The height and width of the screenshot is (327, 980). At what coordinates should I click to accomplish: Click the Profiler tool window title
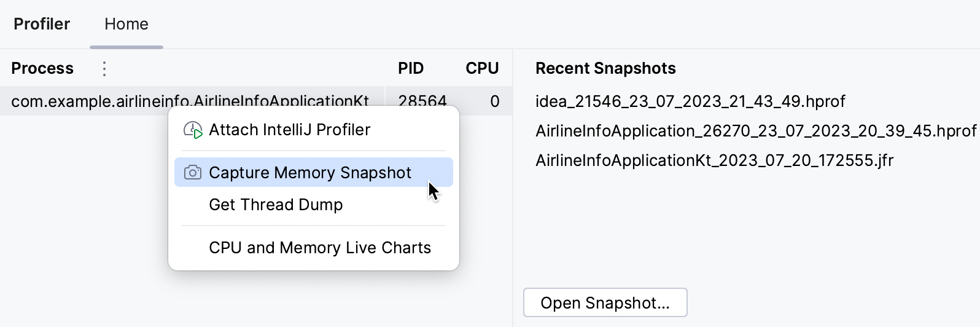(x=42, y=24)
